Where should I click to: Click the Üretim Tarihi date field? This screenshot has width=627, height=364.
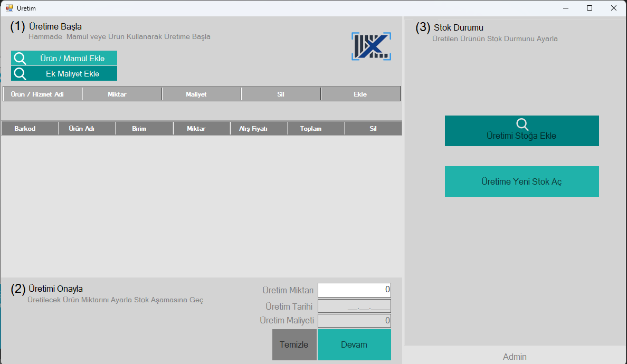coord(354,306)
